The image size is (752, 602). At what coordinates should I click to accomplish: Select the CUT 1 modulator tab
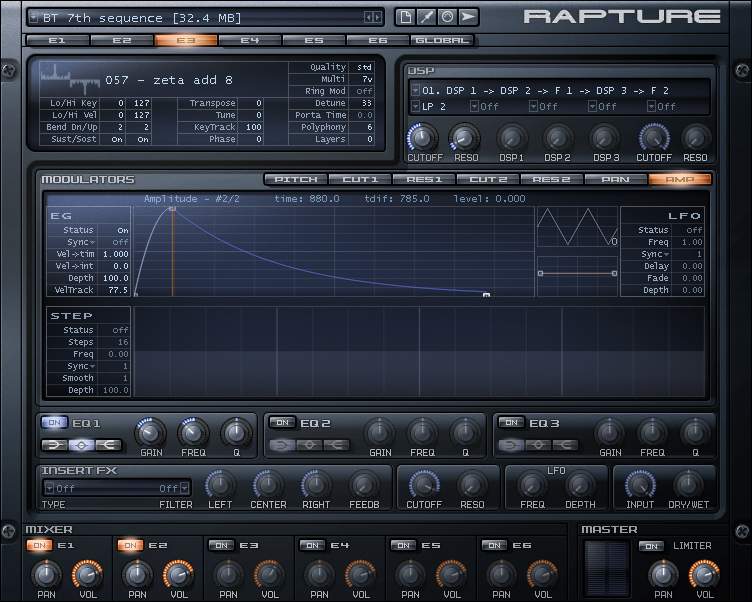point(360,179)
